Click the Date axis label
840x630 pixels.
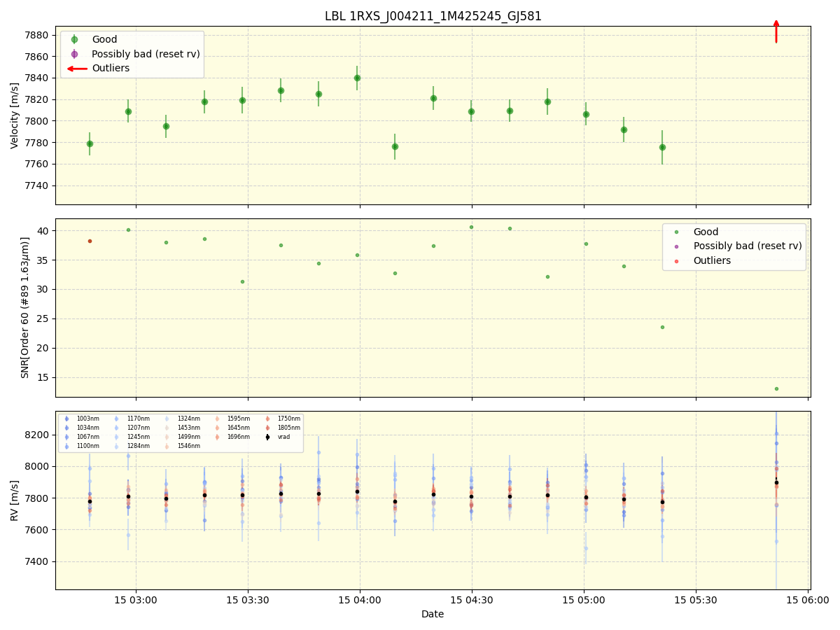[433, 614]
